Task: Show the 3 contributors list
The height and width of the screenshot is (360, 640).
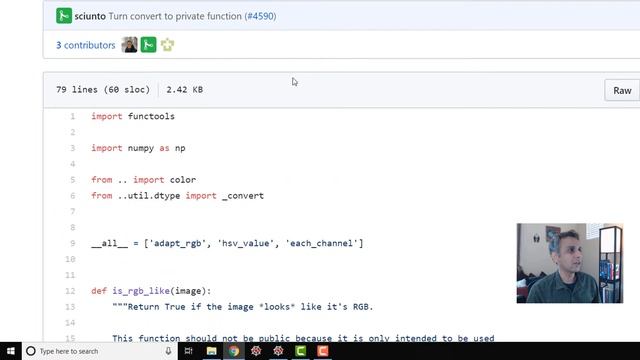Action: click(x=86, y=45)
